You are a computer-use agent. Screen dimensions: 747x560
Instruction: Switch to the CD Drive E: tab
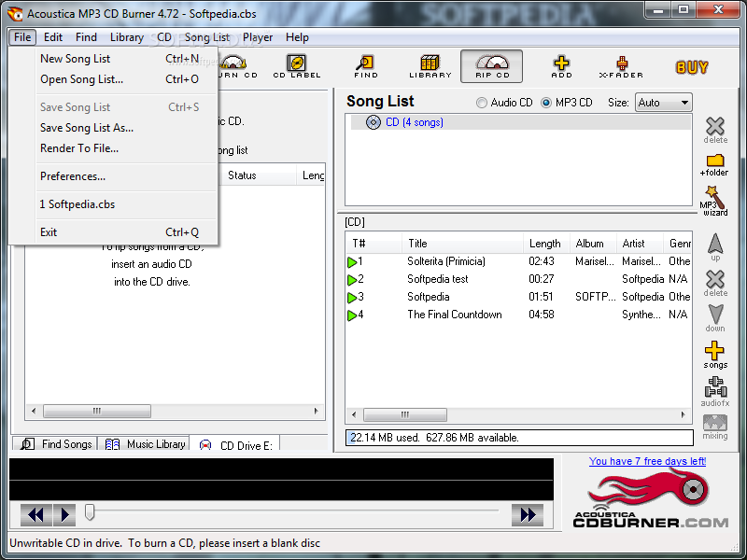235,445
